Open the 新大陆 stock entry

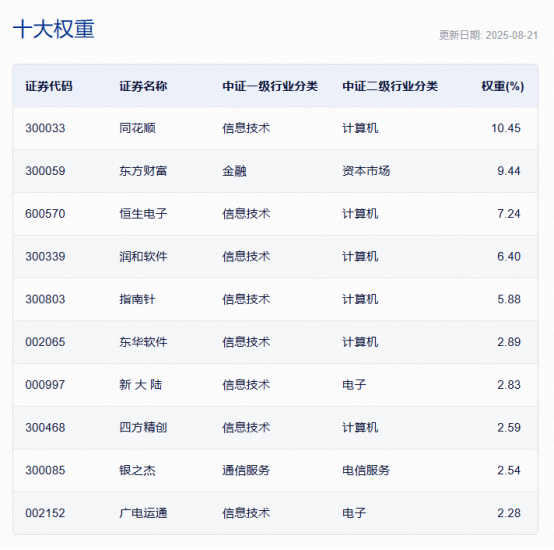[141, 385]
